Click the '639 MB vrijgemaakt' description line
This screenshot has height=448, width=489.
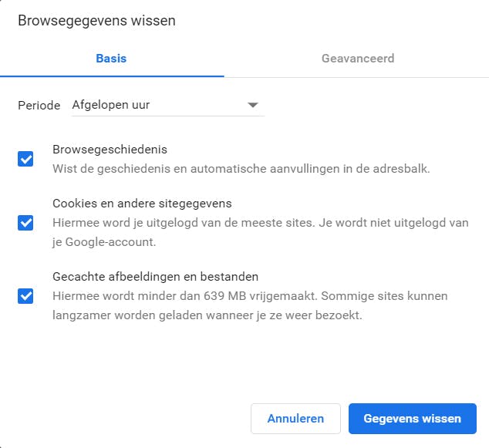click(250, 295)
